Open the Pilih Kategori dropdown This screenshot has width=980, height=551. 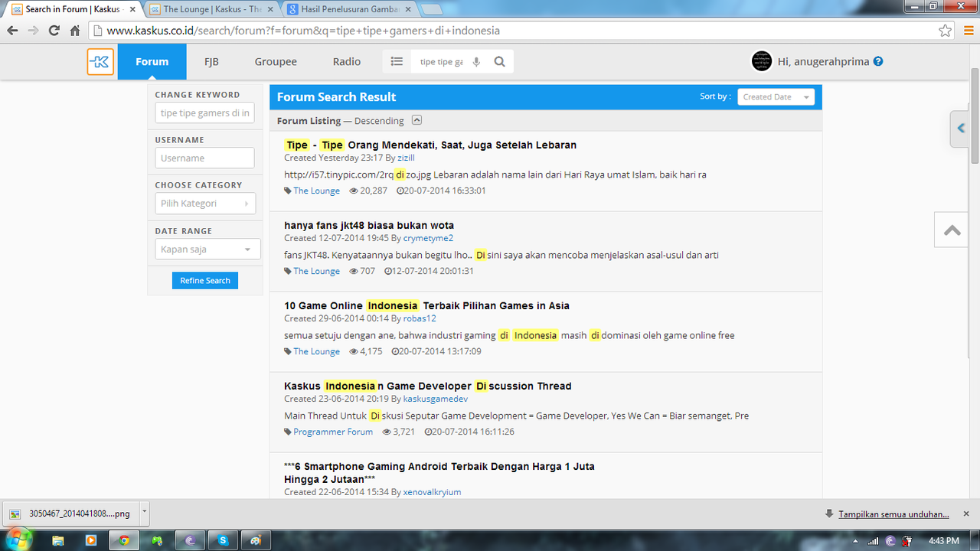coord(204,204)
